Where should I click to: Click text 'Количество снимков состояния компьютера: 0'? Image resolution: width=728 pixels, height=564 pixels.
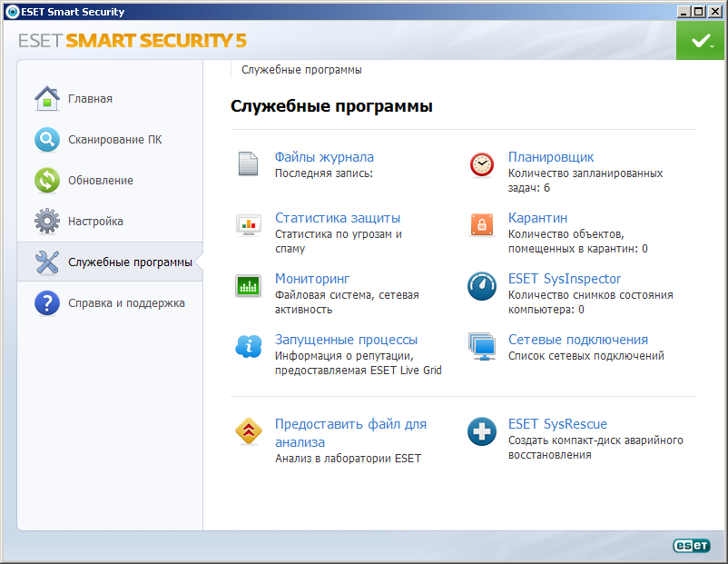click(x=590, y=302)
